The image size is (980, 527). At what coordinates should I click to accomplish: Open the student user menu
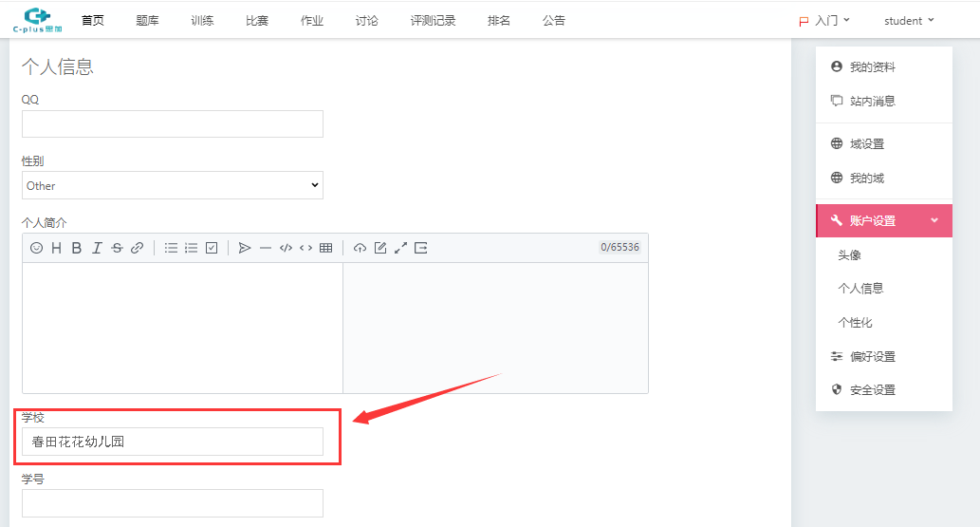[908, 21]
